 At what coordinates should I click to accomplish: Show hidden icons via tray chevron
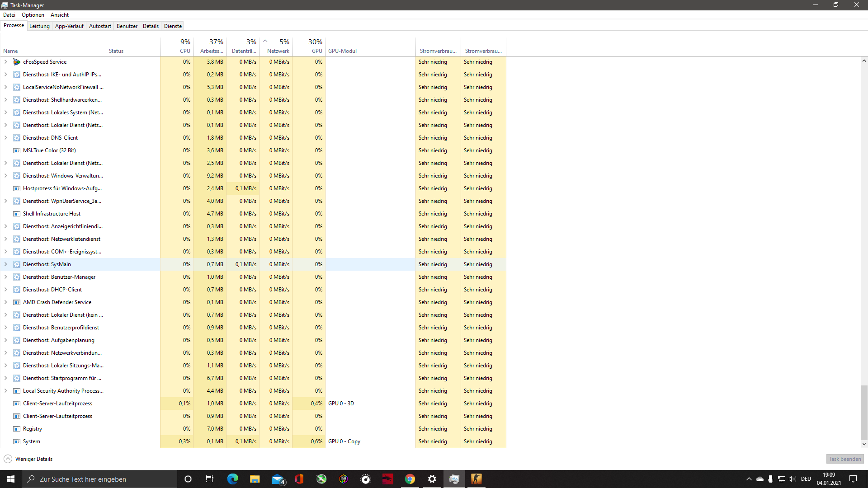[749, 479]
